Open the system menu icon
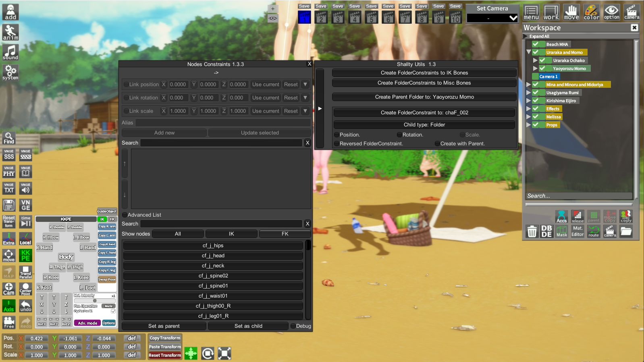644x362 pixels. point(10,72)
